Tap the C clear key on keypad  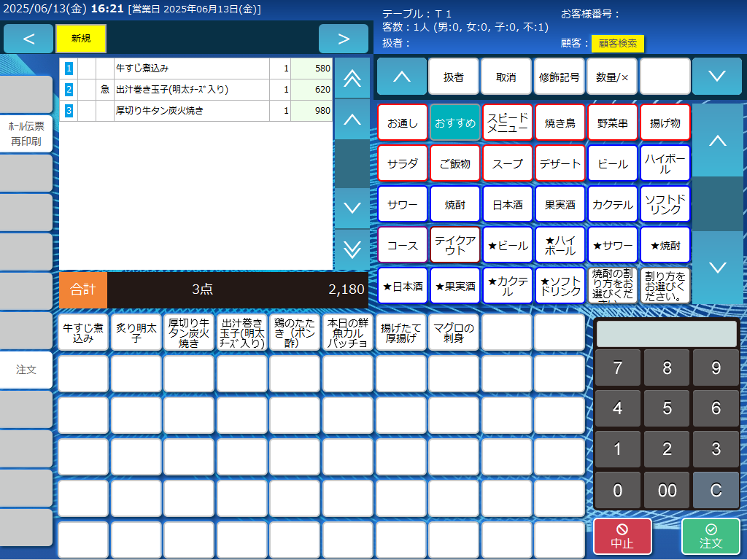point(716,490)
